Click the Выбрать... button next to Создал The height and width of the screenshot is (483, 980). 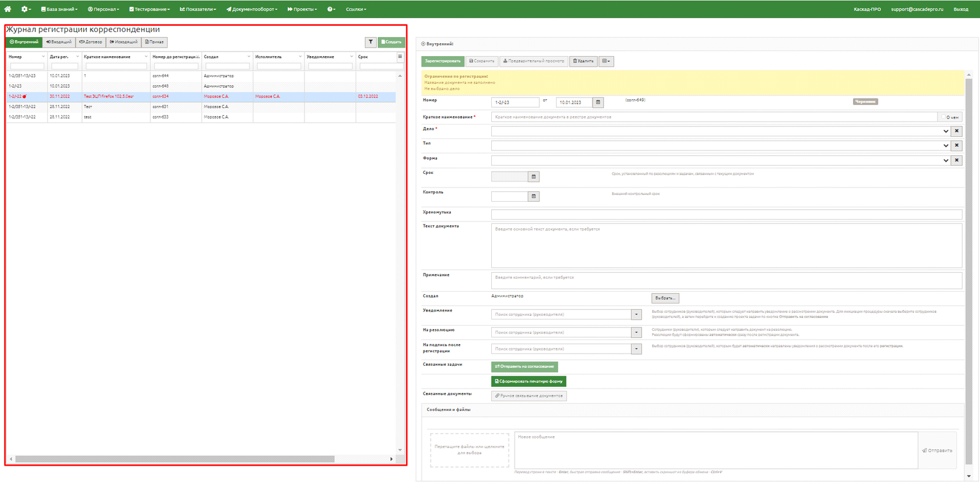click(x=665, y=298)
